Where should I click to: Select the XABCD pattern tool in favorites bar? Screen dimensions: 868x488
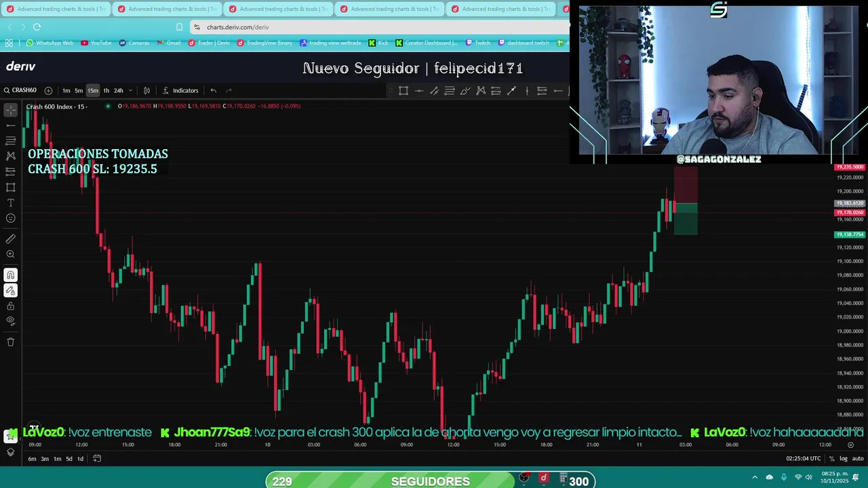pos(481,90)
